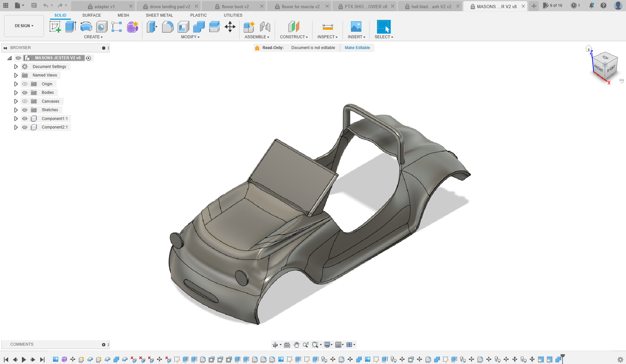Select the Pan hand tool
This screenshot has width=626, height=364.
(x=296, y=345)
